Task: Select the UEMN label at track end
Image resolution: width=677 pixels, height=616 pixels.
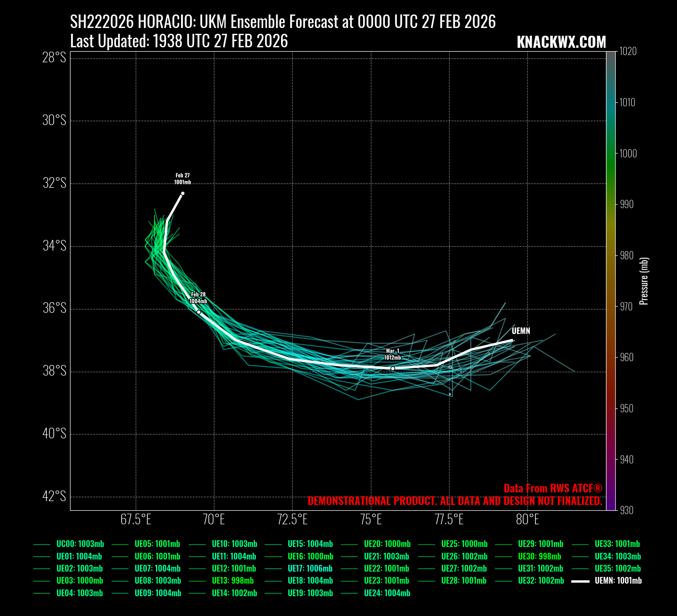Action: click(521, 331)
